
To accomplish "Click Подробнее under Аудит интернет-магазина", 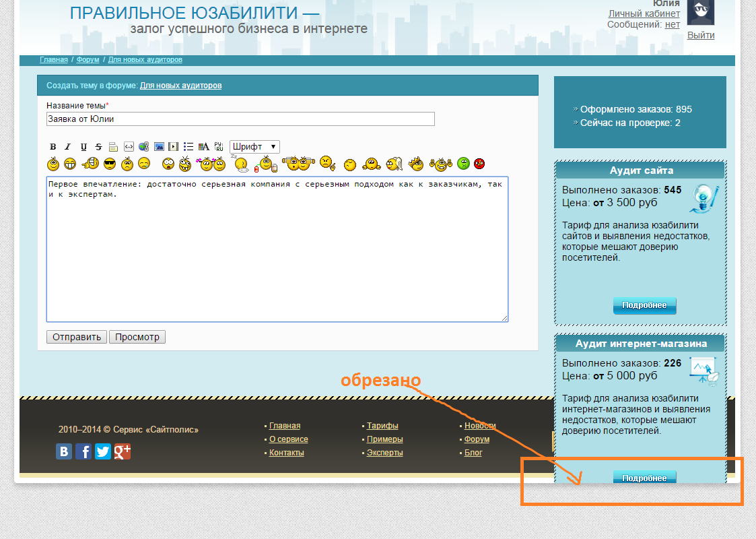I will tap(645, 477).
